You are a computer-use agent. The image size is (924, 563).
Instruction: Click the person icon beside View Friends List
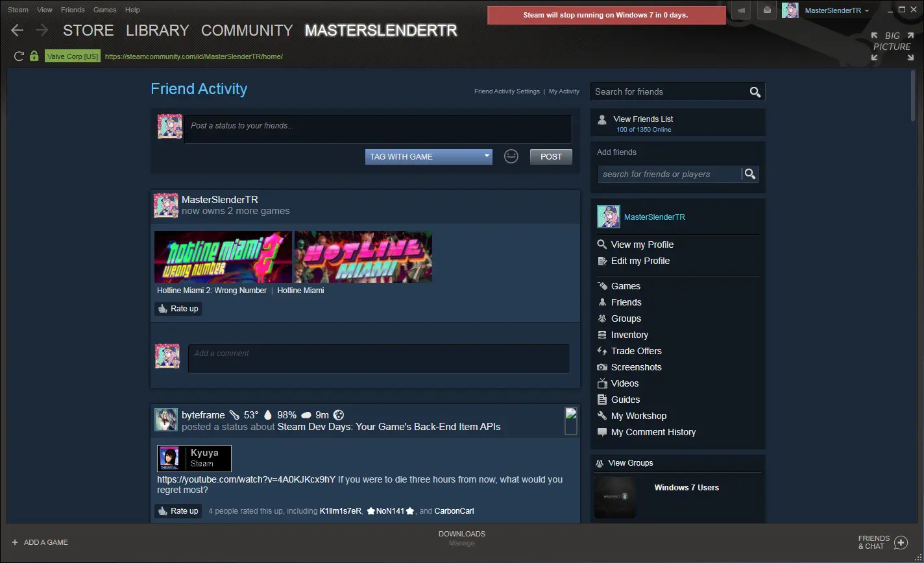602,120
